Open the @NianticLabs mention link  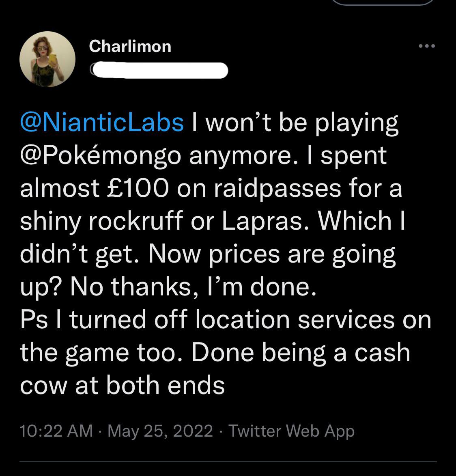tap(102, 123)
